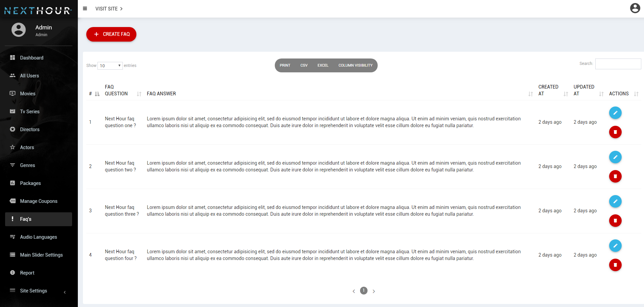The image size is (644, 307).
Task: Click the hamburger menu icon in top bar
Action: 85,8
